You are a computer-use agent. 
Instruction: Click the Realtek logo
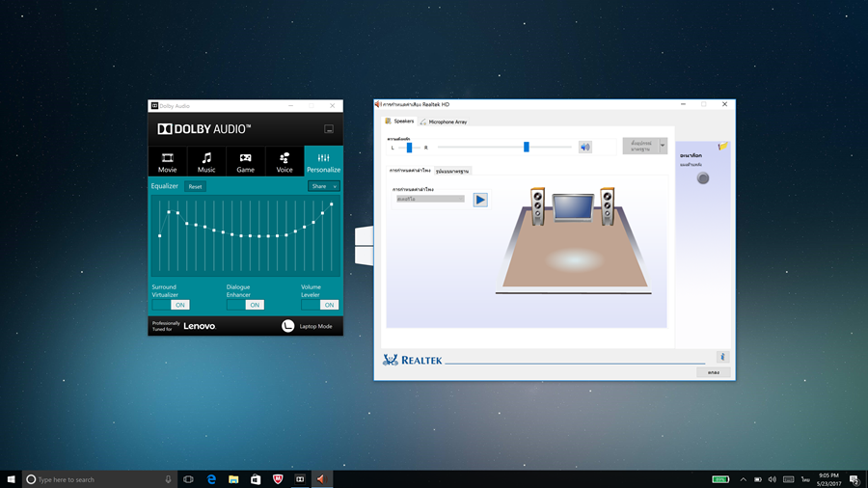413,360
